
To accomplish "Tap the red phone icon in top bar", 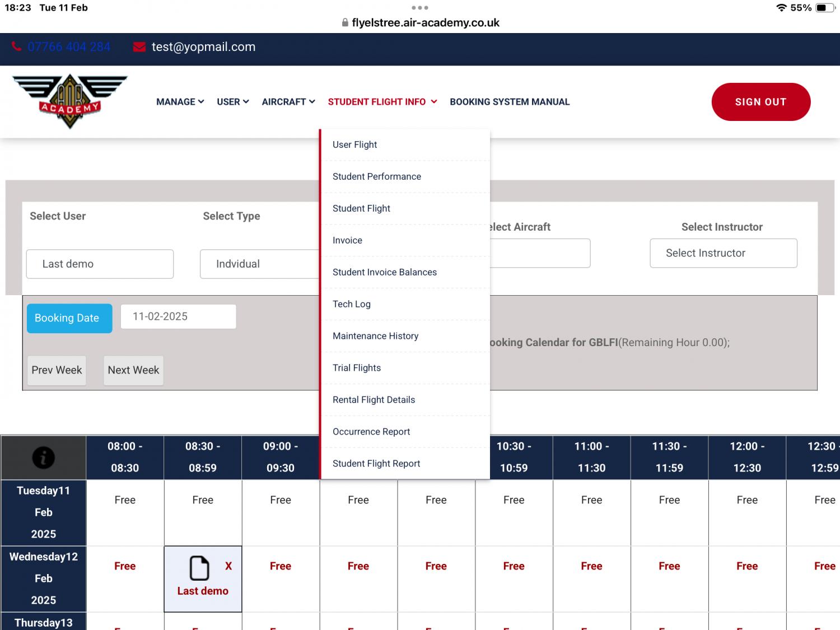I will click(17, 47).
